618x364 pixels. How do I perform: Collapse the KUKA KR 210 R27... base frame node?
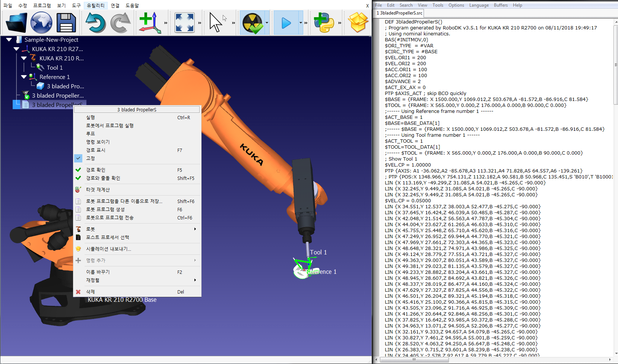pyautogui.click(x=16, y=49)
